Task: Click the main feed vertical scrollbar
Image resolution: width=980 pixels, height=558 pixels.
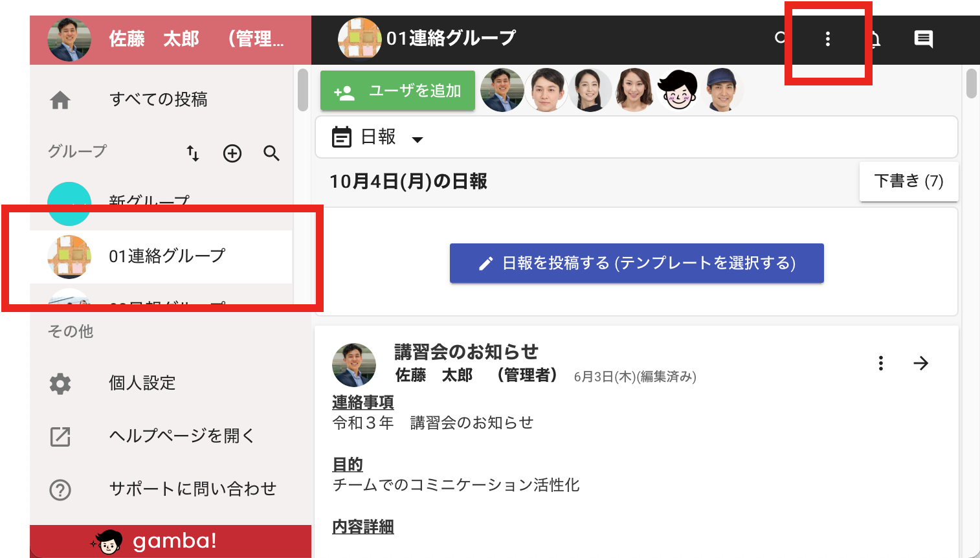Action: 971,84
